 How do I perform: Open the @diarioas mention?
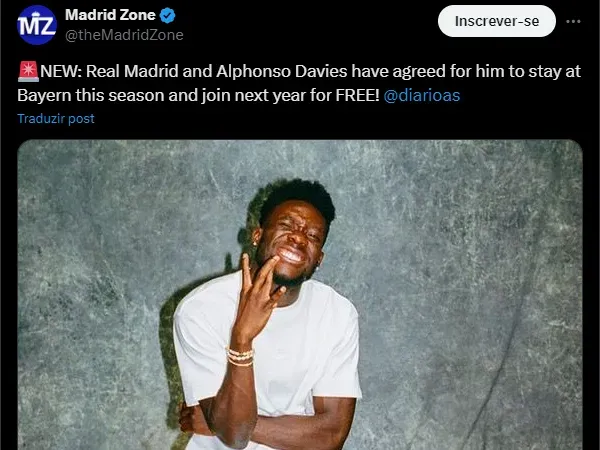[421, 95]
